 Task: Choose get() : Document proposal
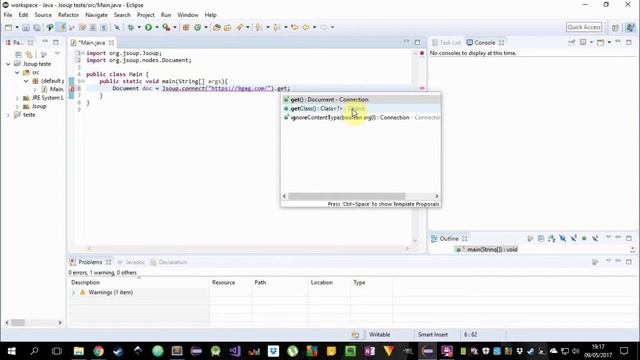[361, 100]
